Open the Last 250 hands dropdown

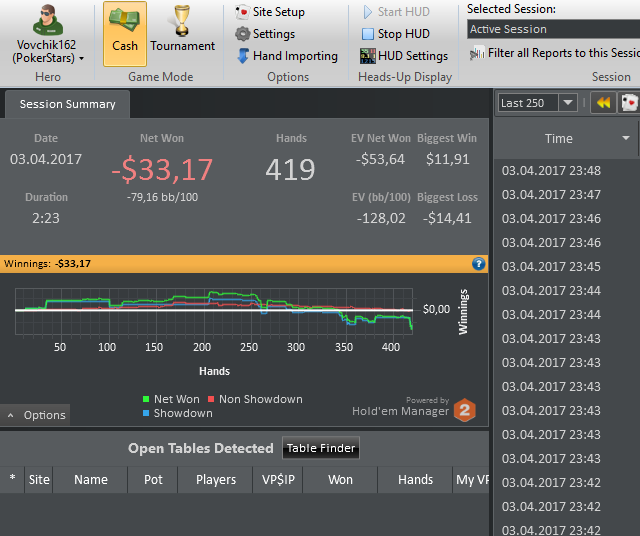tap(568, 103)
